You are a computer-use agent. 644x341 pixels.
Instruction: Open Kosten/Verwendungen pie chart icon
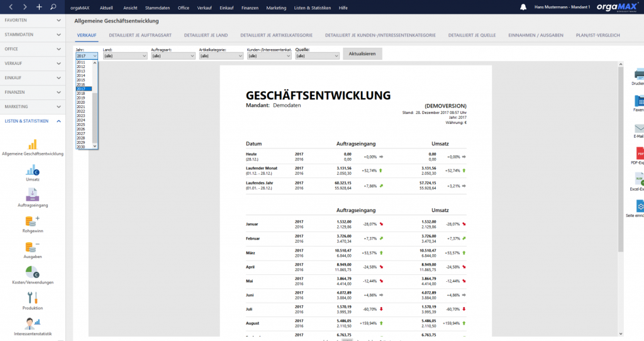coord(32,272)
